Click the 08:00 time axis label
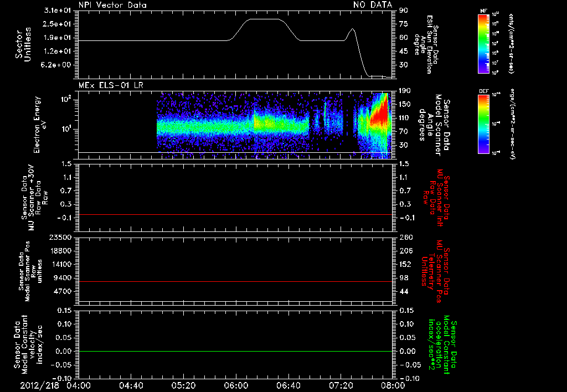The image size is (567, 392). point(393,385)
